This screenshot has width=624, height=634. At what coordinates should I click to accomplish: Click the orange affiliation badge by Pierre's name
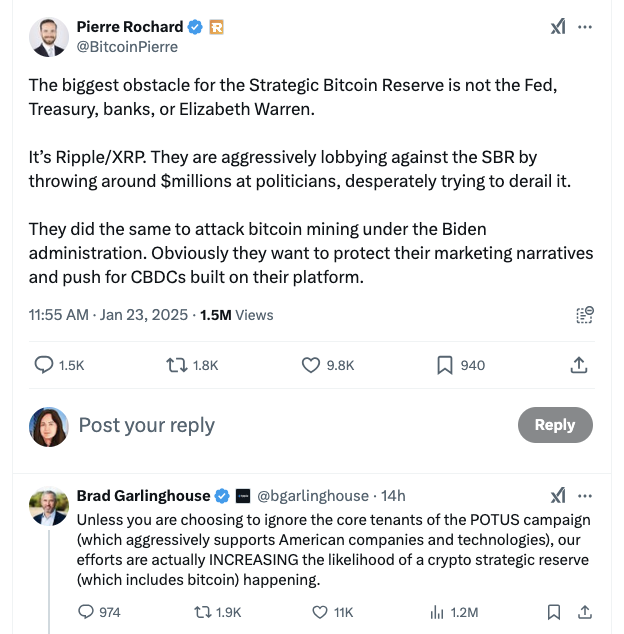217,27
